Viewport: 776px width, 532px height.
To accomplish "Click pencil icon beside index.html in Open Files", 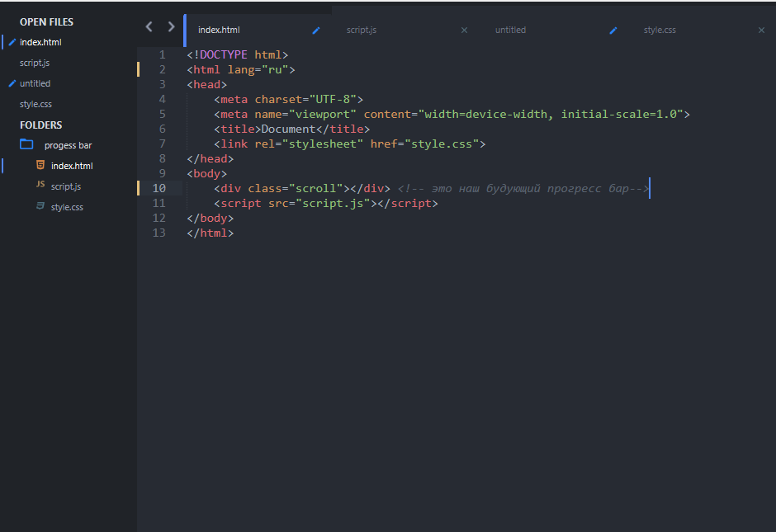I will coord(12,42).
